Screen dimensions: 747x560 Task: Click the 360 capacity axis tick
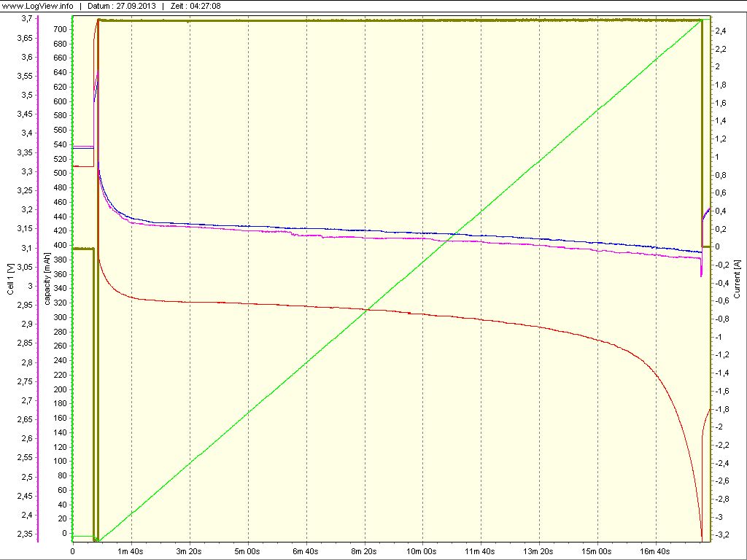(x=61, y=274)
